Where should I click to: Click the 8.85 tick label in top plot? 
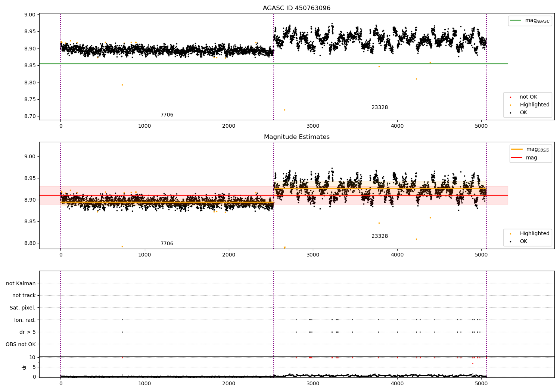[x=29, y=66]
